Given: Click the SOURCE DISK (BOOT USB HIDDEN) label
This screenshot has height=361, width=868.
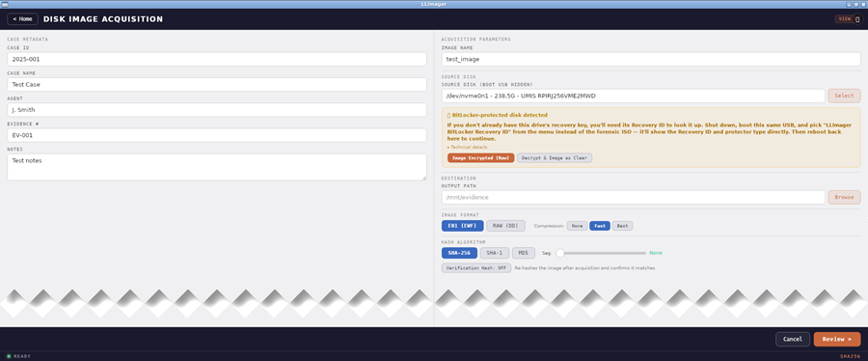Looking at the screenshot, I should click(x=487, y=85).
